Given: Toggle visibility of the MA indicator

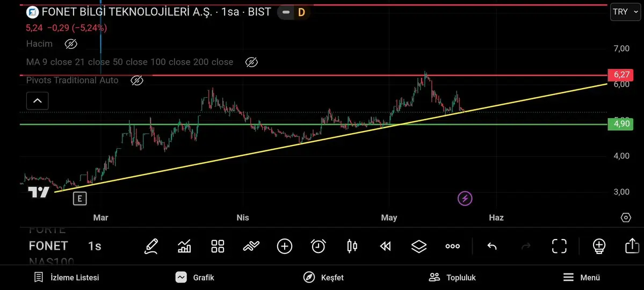Looking at the screenshot, I should (251, 62).
